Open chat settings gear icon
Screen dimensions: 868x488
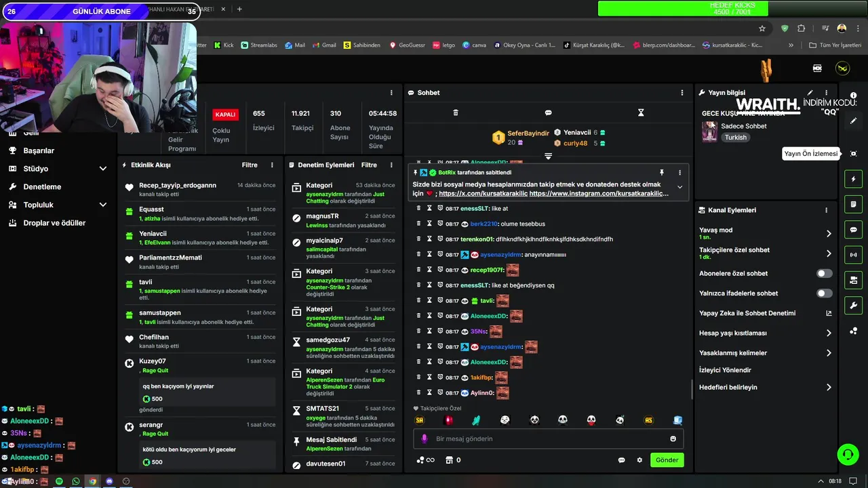(x=639, y=460)
